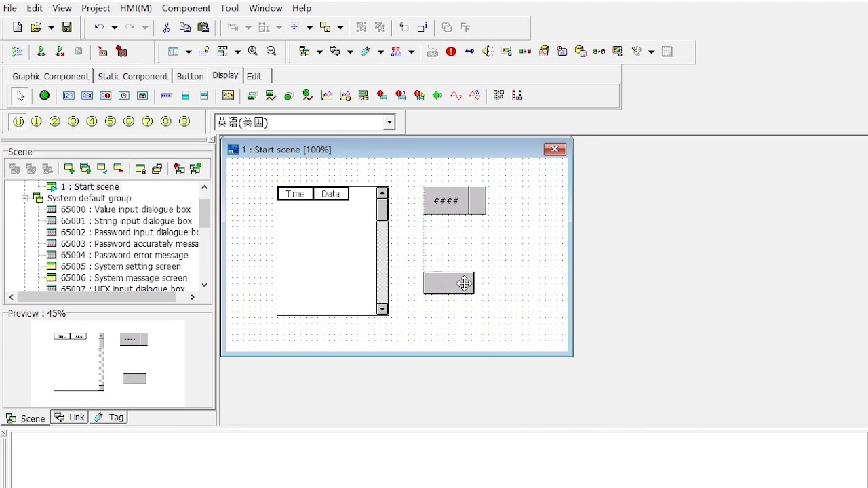
Task: Click scroll down arrow of Scene tree
Action: pos(204,285)
